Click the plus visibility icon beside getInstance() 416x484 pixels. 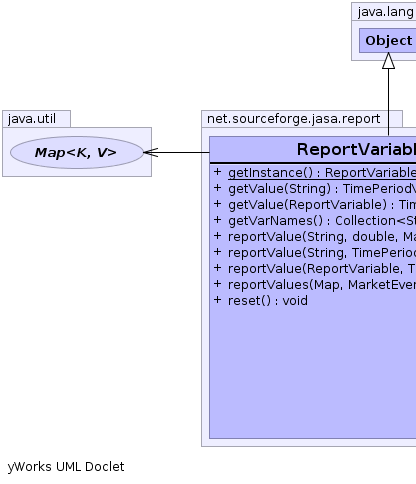[x=217, y=172]
